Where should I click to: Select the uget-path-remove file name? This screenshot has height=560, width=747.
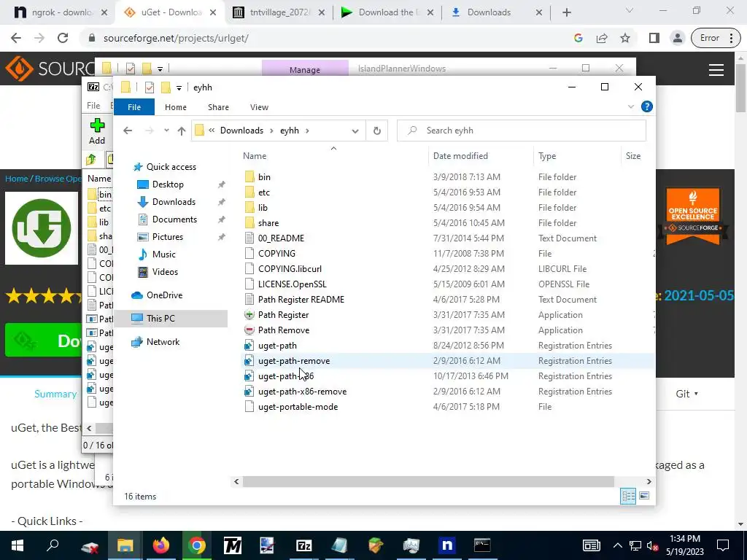(294, 361)
